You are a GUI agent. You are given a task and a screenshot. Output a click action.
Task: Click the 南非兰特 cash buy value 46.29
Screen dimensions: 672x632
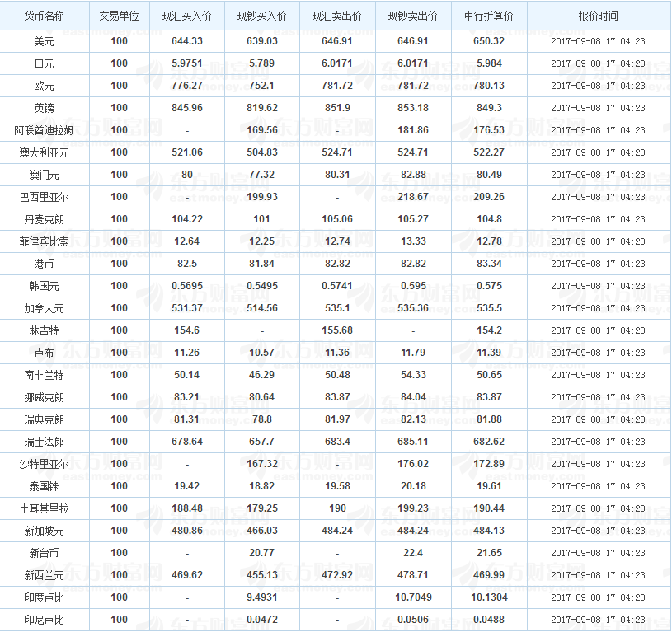(262, 375)
